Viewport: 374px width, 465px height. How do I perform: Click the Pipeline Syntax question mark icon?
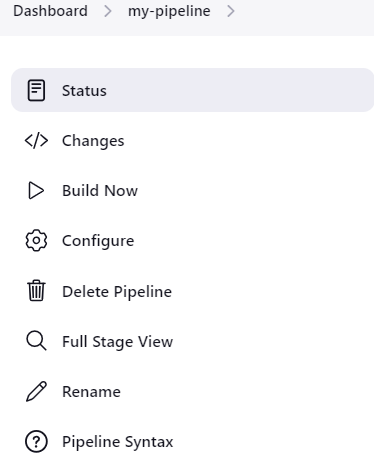pyautogui.click(x=36, y=442)
